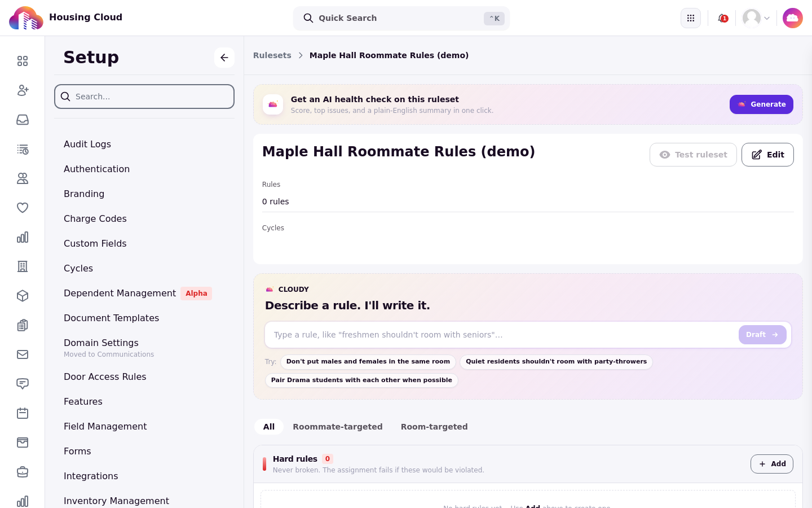Click the Cloudy assistant avatar top right
812x508 pixels.
click(793, 18)
